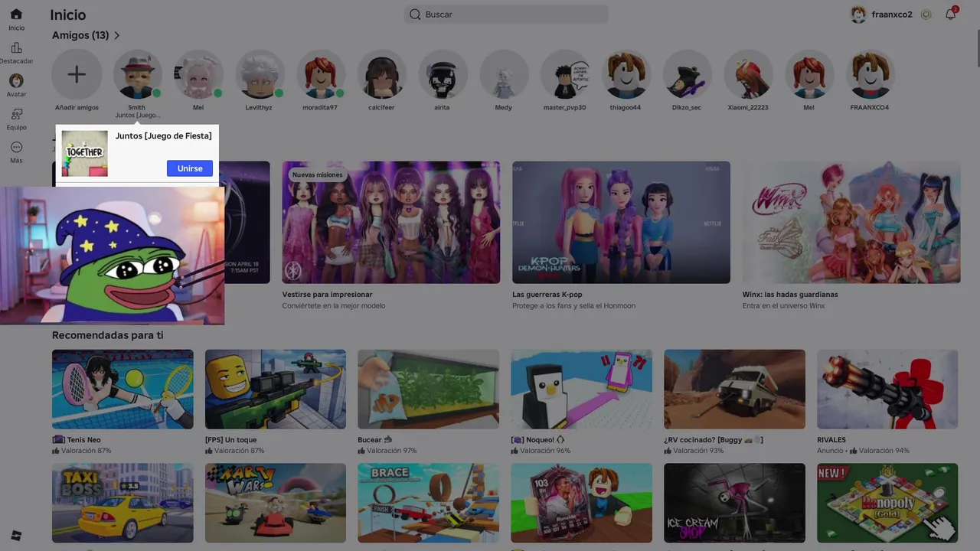Open Las guerreras K-pop banner
Viewport: 980px width, 551px height.
point(621,222)
